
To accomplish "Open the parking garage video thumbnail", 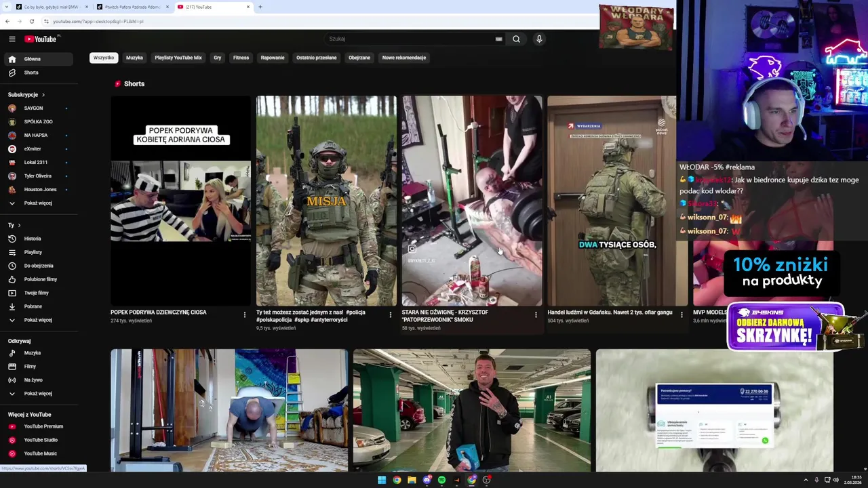I will (471, 410).
